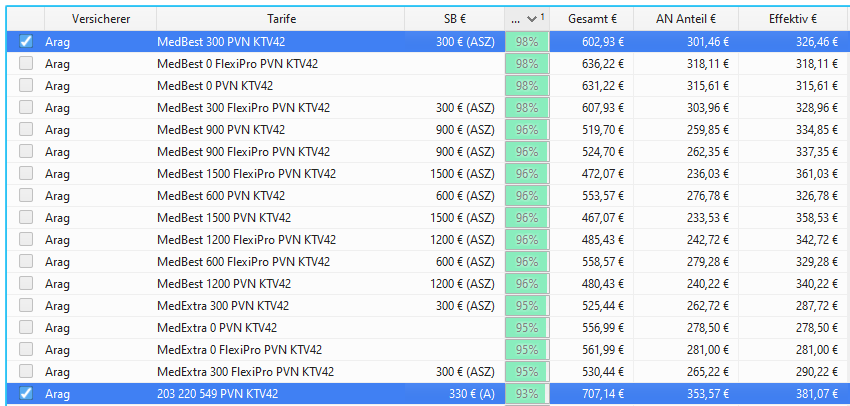
Task: Uncheck the 203 220 549 PVN KTV42 checkbox
Action: pos(25,394)
